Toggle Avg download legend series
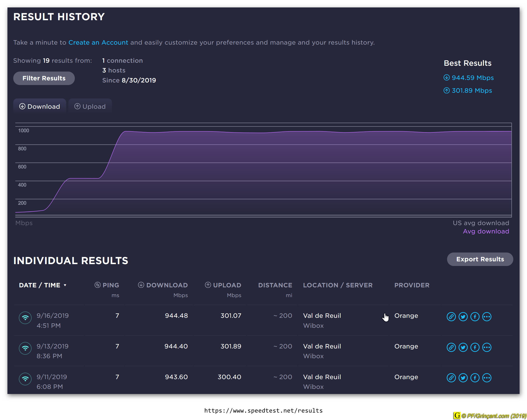527x420 pixels. click(x=486, y=231)
